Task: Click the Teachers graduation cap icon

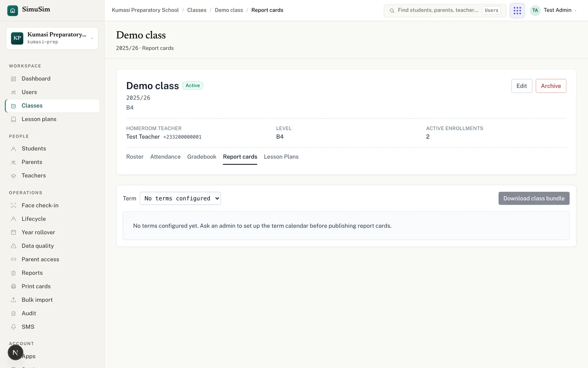Action: (x=14, y=176)
